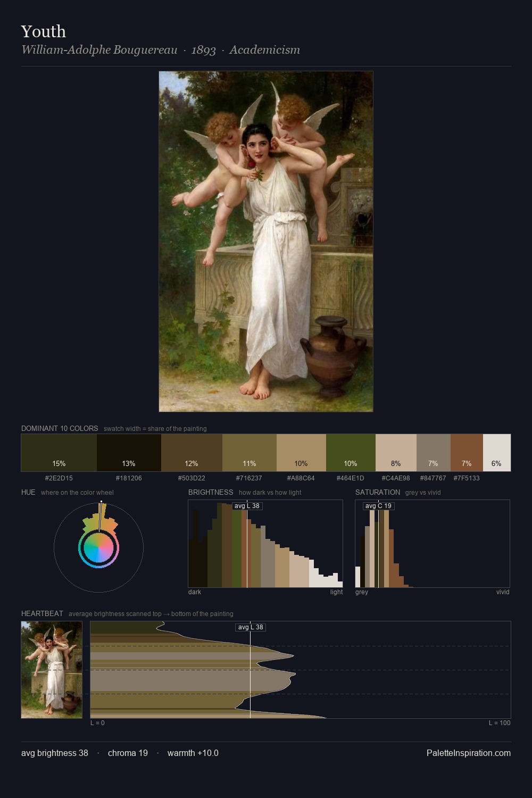Select the off-white 6% swatch
532x798 pixels.
(497, 453)
